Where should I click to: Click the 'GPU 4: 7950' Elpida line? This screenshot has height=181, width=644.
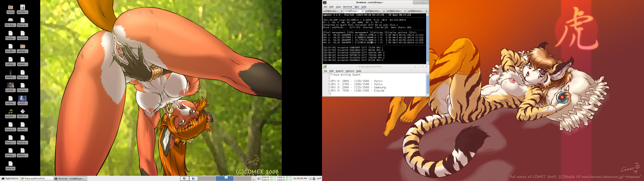tap(357, 90)
